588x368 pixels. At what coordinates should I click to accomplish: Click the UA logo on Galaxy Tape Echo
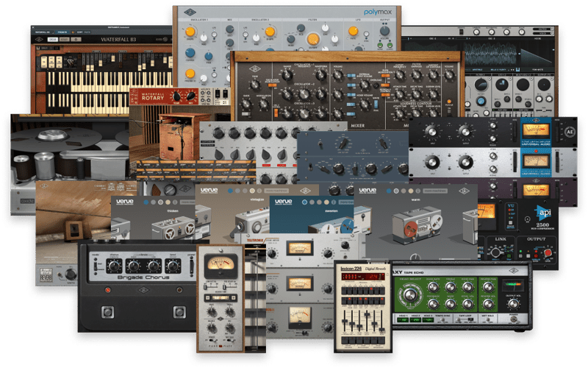(514, 270)
